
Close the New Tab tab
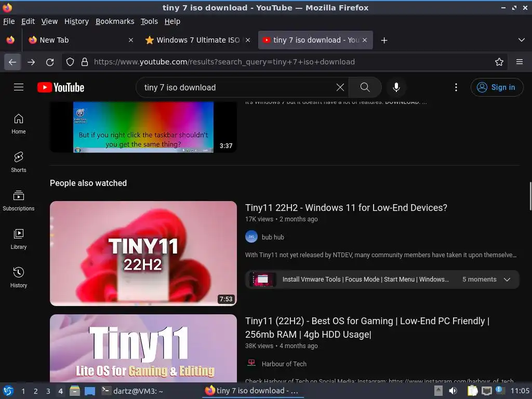(x=130, y=40)
